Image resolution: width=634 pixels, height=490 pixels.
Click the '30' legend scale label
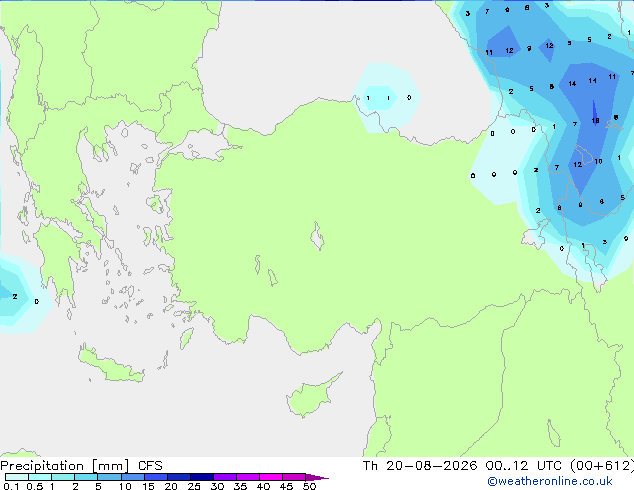pos(217,486)
